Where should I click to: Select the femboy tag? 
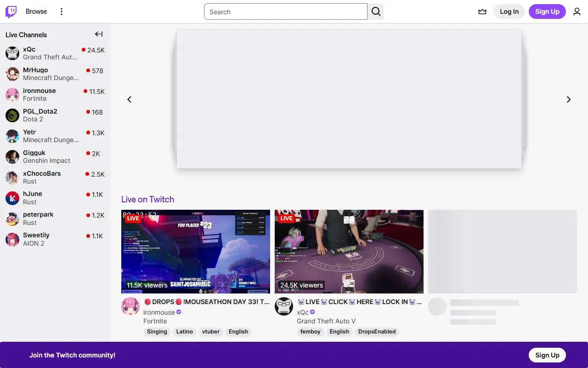(x=311, y=332)
